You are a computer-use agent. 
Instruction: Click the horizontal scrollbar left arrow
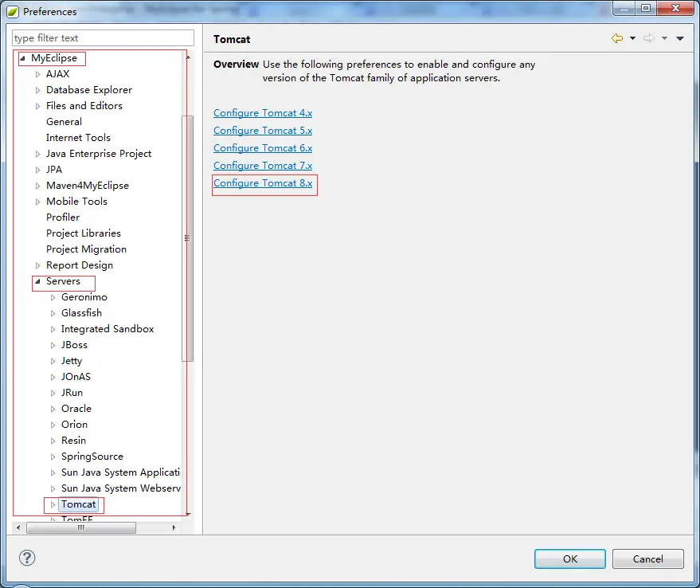click(x=18, y=527)
